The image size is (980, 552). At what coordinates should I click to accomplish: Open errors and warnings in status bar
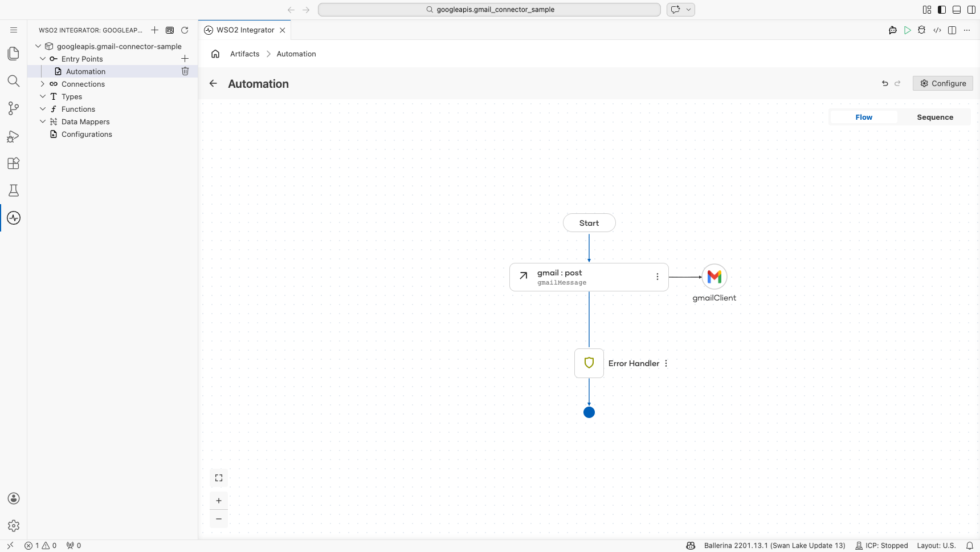pyautogui.click(x=40, y=546)
